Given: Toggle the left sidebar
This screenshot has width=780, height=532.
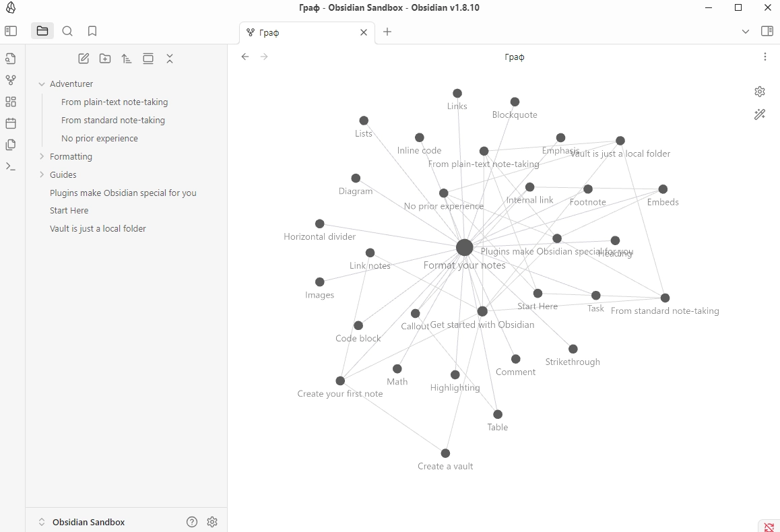Looking at the screenshot, I should point(10,31).
